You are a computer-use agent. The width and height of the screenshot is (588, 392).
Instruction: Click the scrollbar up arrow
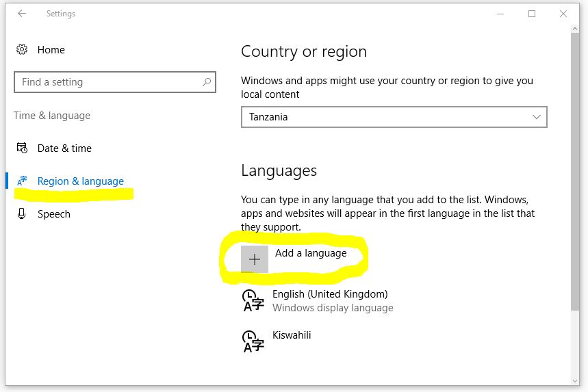click(575, 29)
